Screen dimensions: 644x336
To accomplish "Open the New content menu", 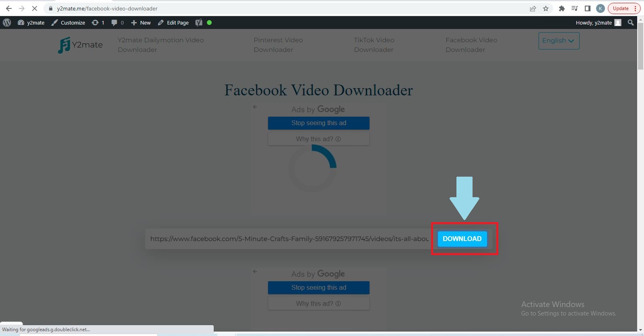I will 141,23.
